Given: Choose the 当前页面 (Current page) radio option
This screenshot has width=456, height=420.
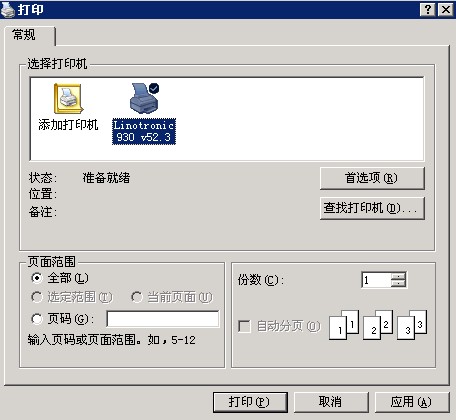Looking at the screenshot, I should click(x=137, y=297).
